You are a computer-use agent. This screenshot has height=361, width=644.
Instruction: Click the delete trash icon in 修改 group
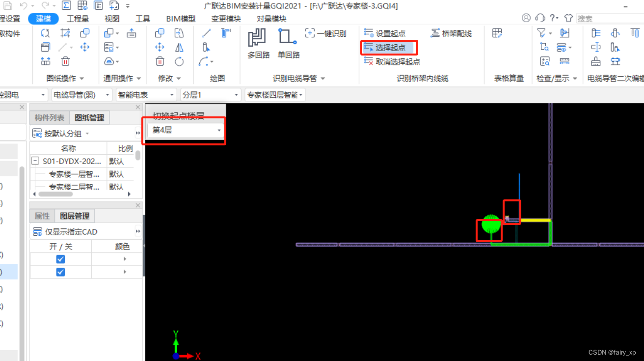[x=160, y=61]
